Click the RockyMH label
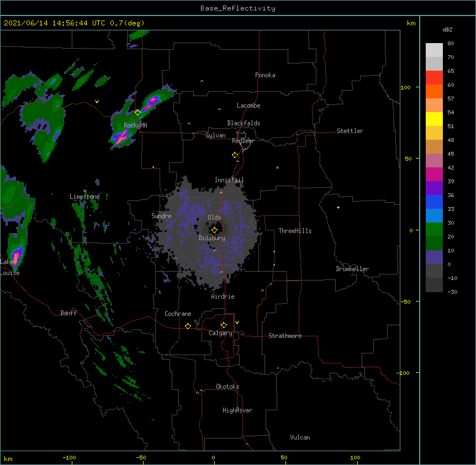Screen dimensions: 476x465 pyautogui.click(x=135, y=125)
